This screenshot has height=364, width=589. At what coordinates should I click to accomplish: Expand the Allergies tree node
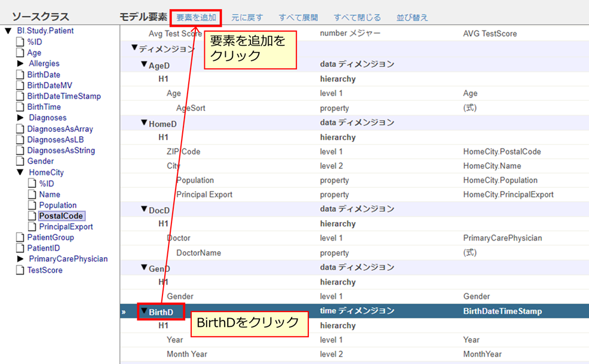20,63
